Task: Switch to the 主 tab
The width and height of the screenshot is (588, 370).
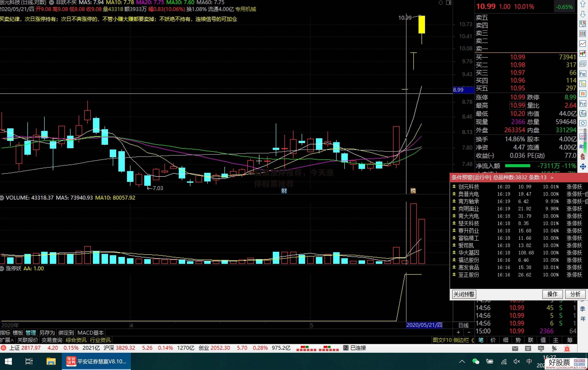Action: (555, 340)
